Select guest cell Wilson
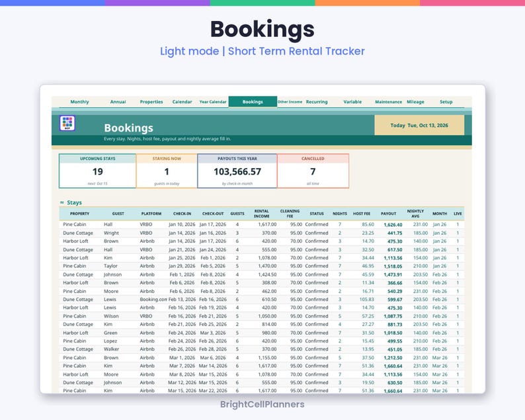 (111, 316)
